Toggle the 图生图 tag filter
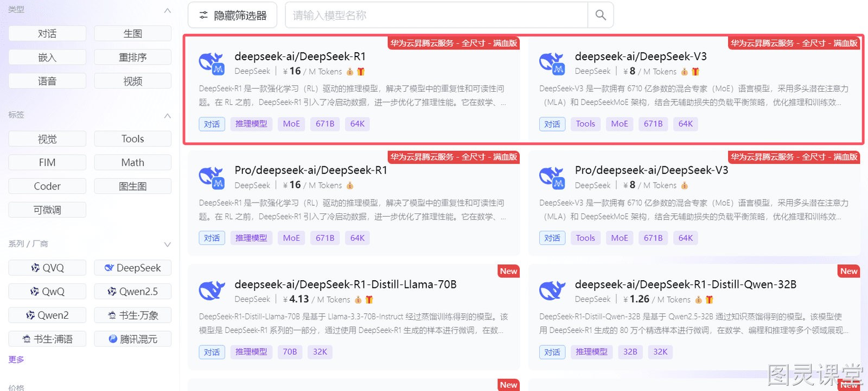This screenshot has height=391, width=868. tap(133, 186)
